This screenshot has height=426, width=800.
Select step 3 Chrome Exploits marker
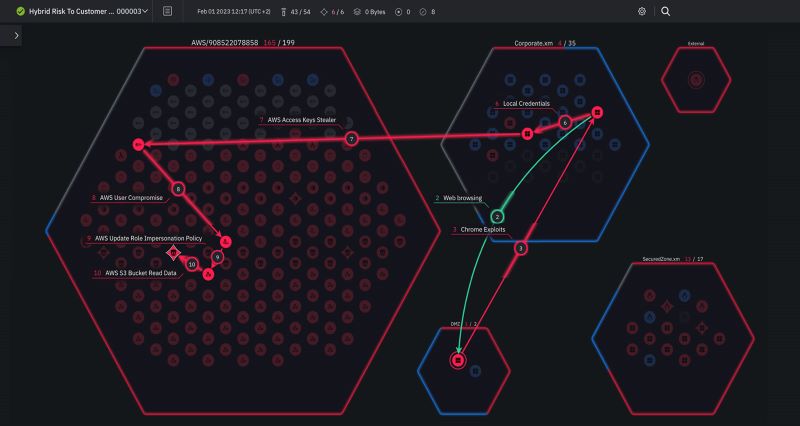tap(520, 248)
